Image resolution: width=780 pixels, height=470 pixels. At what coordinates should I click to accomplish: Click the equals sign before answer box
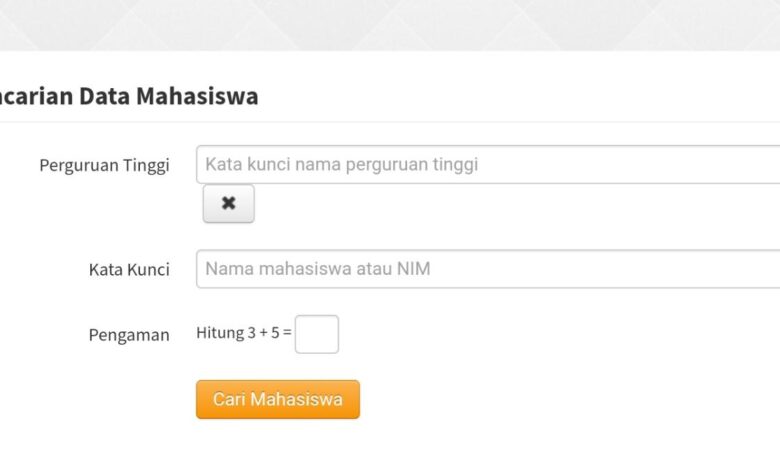pyautogui.click(x=287, y=333)
